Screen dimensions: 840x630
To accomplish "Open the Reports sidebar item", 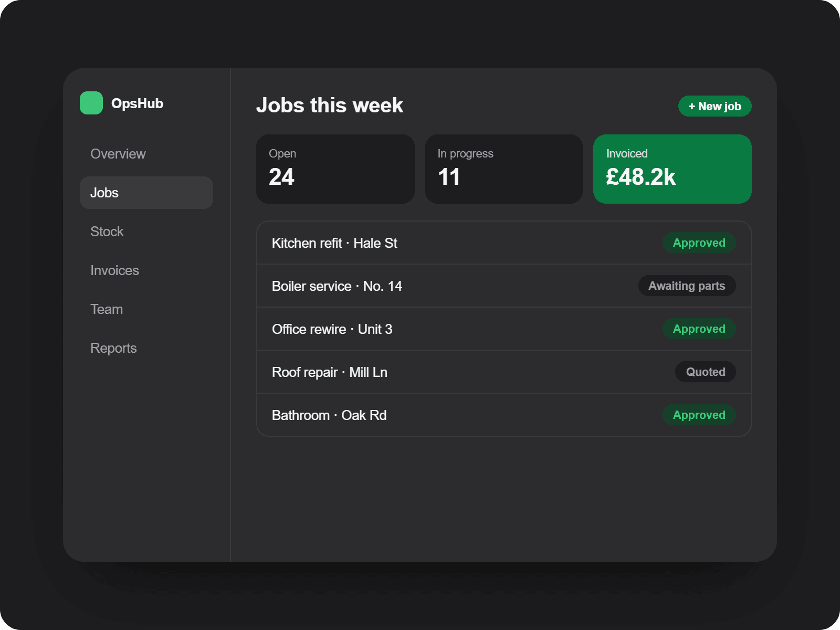I will (146, 348).
